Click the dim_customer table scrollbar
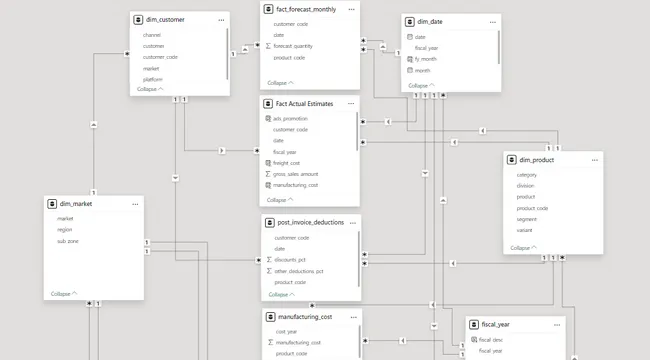Viewport: 650px width, 360px height. tap(227, 54)
